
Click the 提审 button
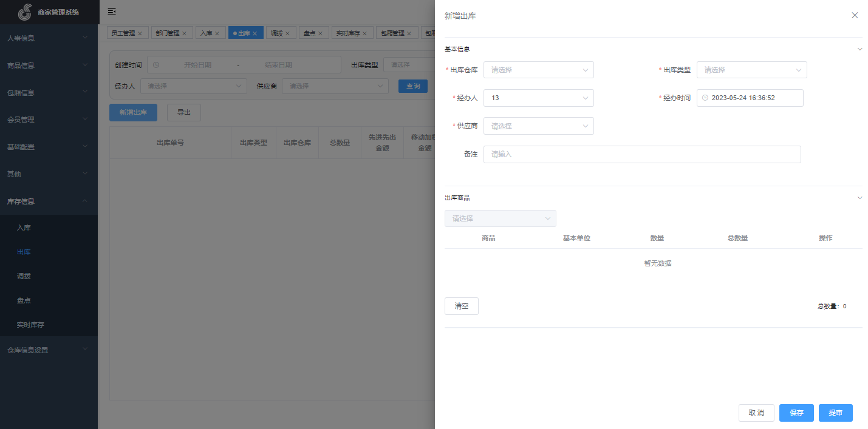point(836,413)
